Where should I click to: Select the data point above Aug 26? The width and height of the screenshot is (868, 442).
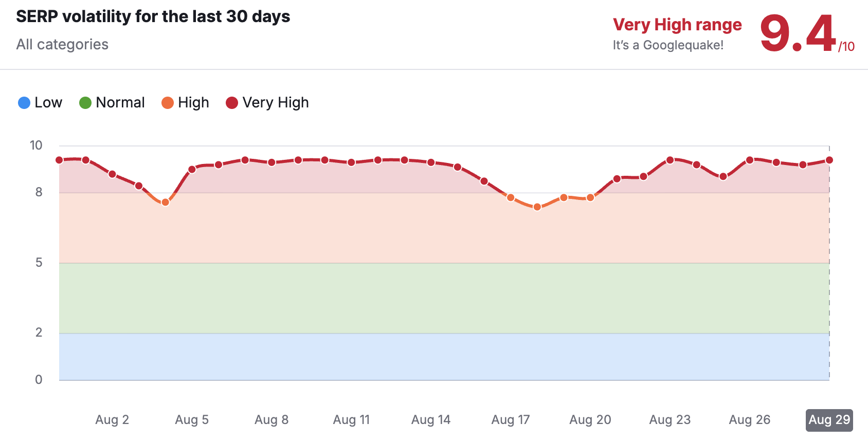click(750, 160)
